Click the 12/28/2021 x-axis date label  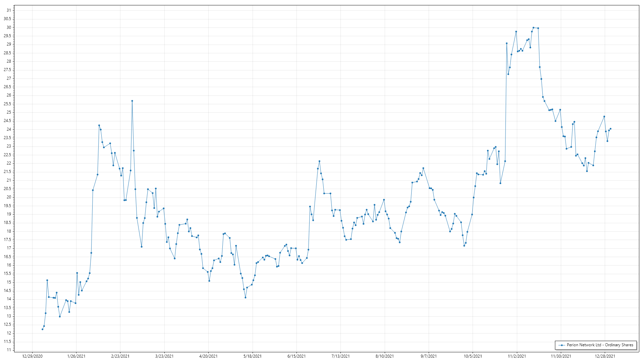(605, 356)
